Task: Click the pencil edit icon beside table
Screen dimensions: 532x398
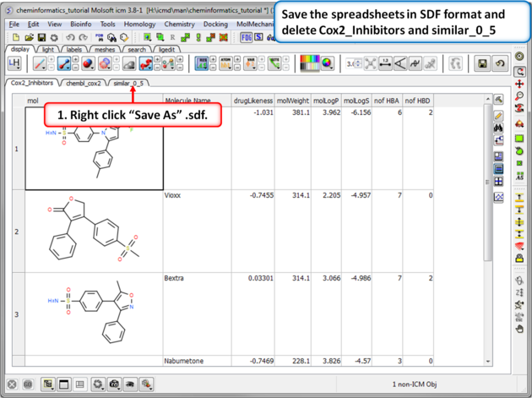Action: (x=499, y=114)
